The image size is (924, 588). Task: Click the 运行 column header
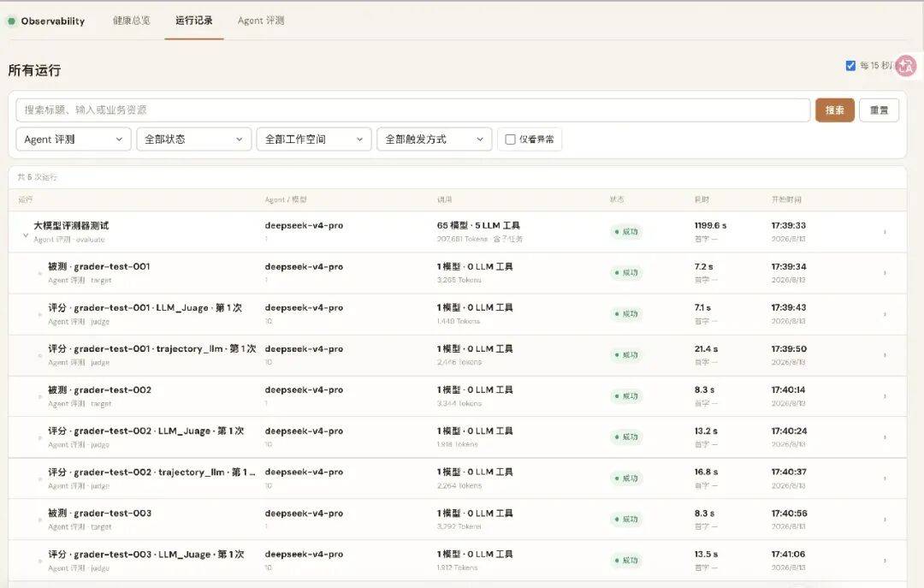[26, 200]
